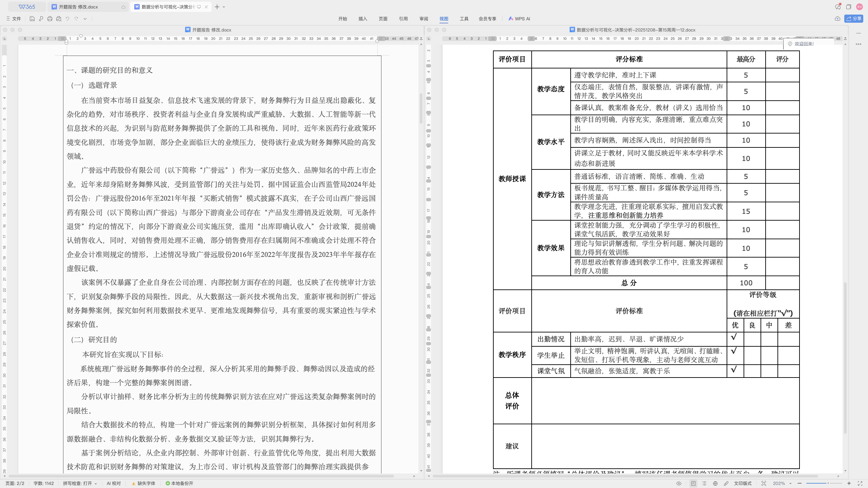This screenshot has width=868, height=488.
Task: Expand the quick access toolbar chevron
Action: coord(85,19)
